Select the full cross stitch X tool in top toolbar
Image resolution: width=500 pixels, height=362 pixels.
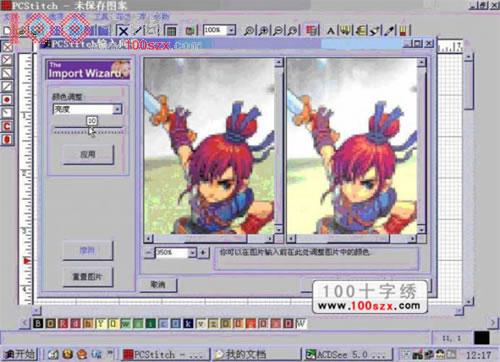[x=123, y=31]
